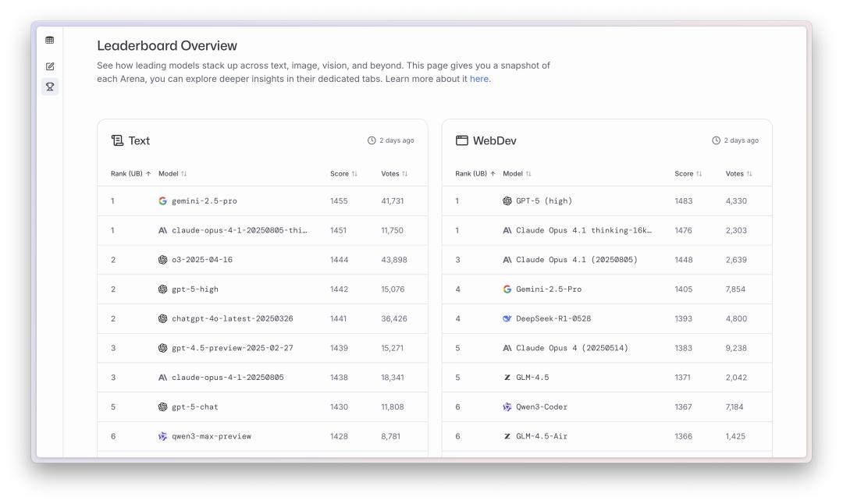Image resolution: width=843 pixels, height=504 pixels.
Task: Sort WebDev table by Votes column
Action: [x=738, y=173]
